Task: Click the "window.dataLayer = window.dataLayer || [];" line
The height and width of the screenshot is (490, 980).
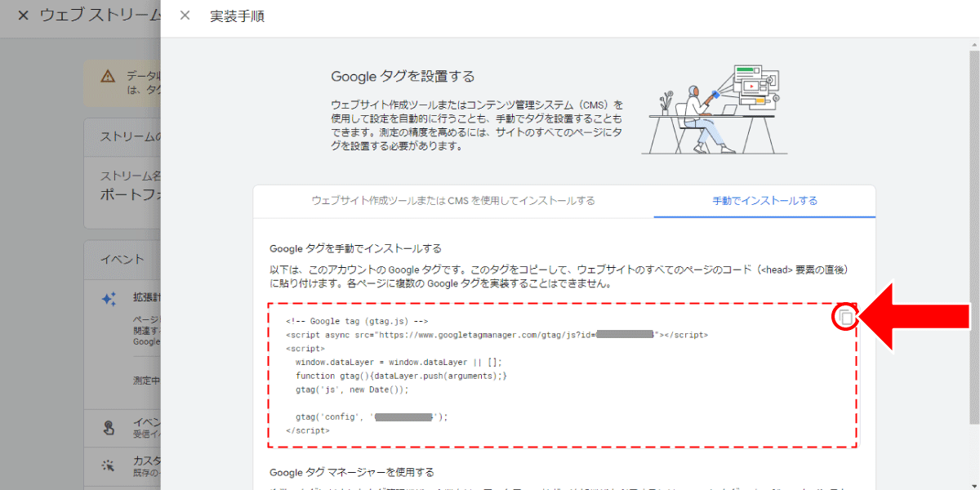Action: tap(399, 362)
